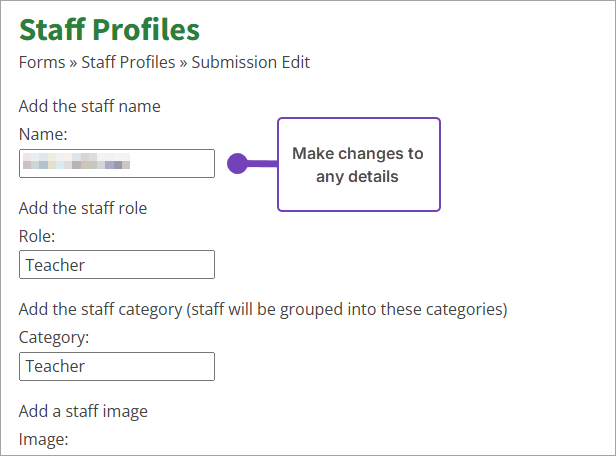Click 'Add the staff role' instruction text
616x456 pixels.
(x=83, y=208)
